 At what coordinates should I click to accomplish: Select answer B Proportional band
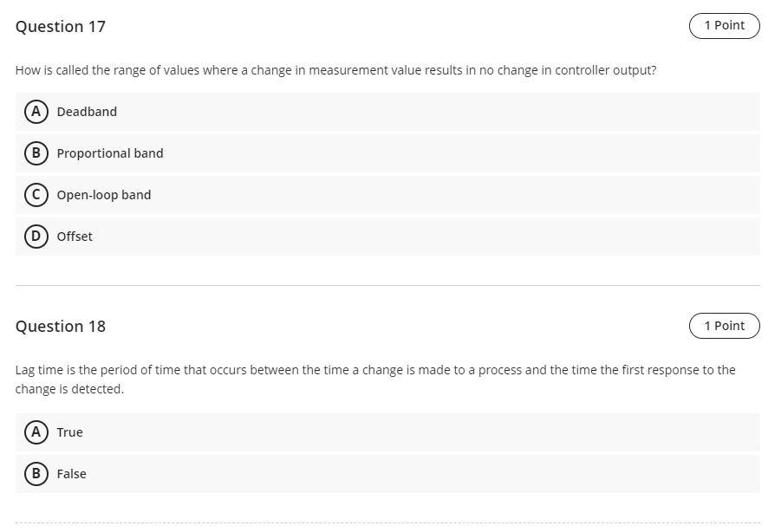pos(110,152)
